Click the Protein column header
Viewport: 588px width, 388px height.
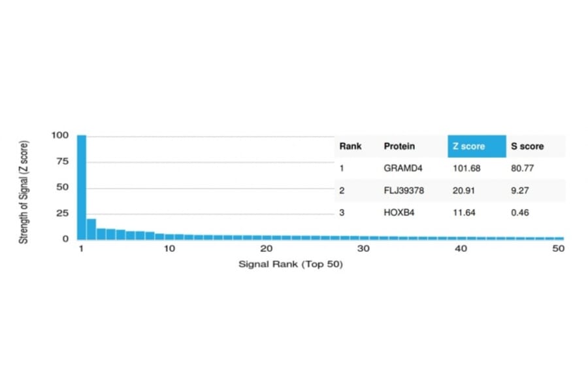tap(399, 146)
